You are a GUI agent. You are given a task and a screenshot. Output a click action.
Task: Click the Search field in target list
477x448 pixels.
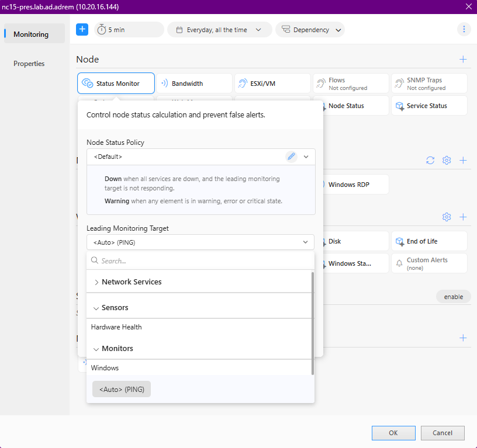200,261
